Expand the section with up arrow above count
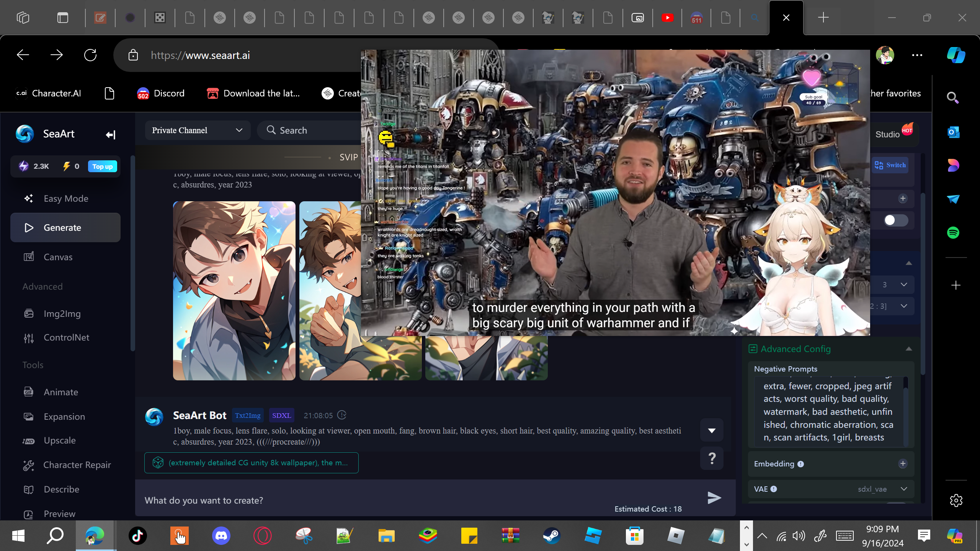This screenshot has height=551, width=980. click(x=909, y=263)
